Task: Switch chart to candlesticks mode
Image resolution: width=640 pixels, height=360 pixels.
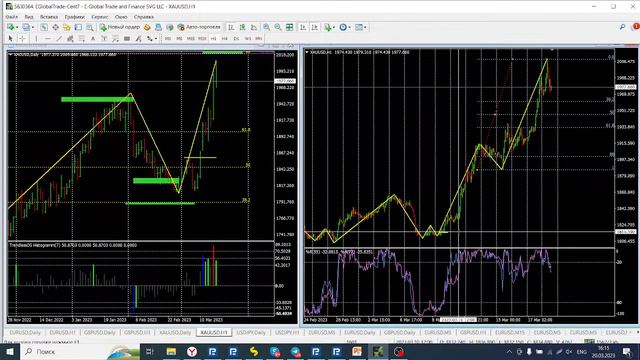Action: [x=242, y=27]
